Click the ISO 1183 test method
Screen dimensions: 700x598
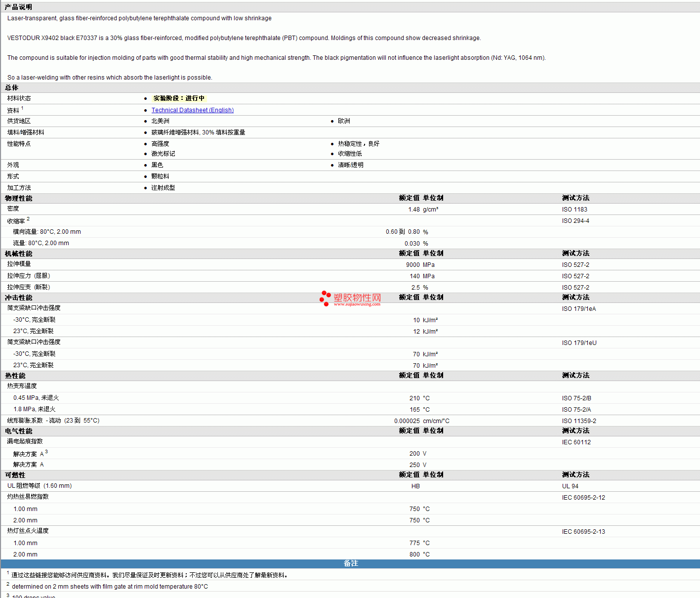coord(575,210)
